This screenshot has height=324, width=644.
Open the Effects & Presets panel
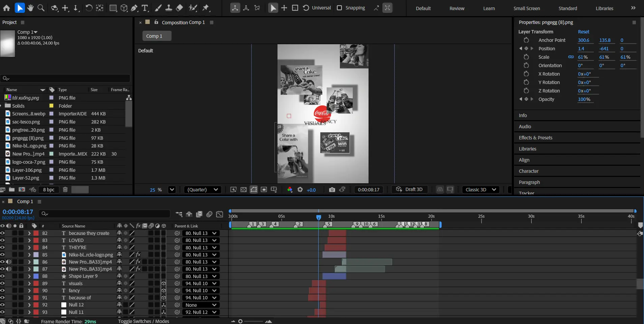(535, 138)
